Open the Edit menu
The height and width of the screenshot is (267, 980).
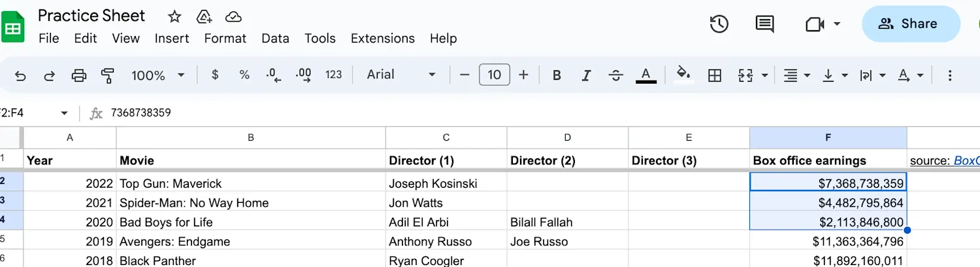click(x=86, y=39)
